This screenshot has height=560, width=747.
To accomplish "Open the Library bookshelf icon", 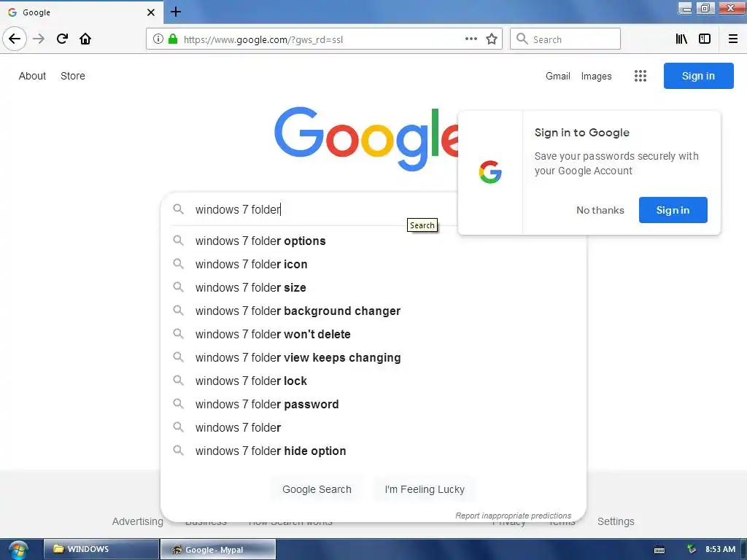I will (x=681, y=39).
